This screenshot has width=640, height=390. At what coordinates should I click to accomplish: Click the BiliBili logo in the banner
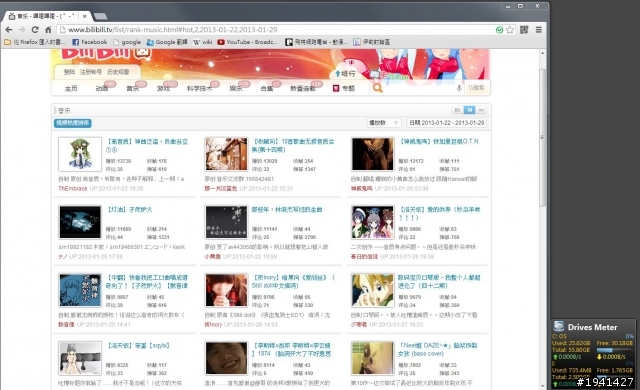[x=107, y=54]
